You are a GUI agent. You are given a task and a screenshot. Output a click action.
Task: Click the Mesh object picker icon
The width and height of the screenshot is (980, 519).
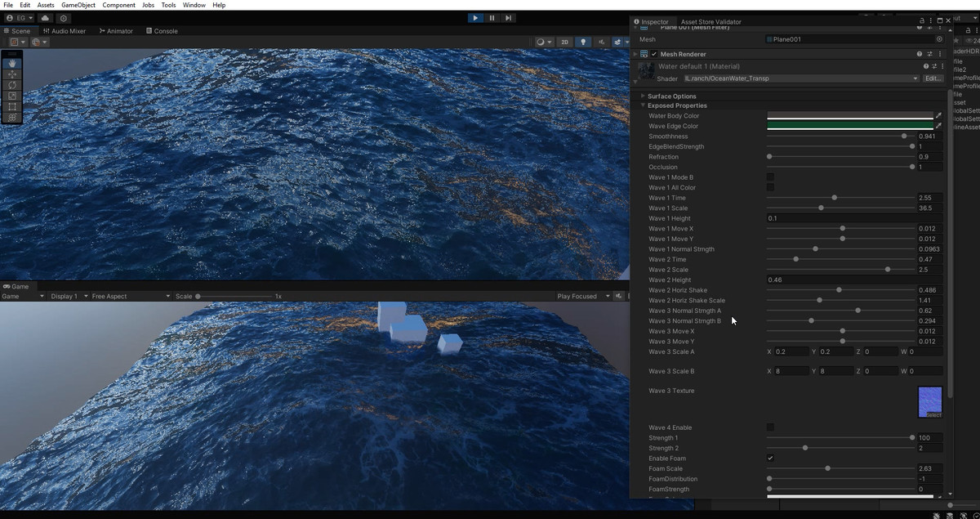[939, 38]
